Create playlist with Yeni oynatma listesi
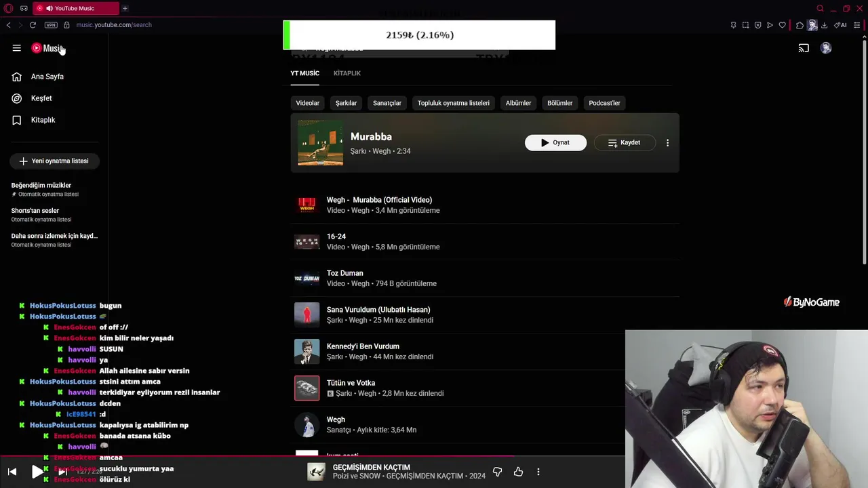This screenshot has height=488, width=868. 54,161
